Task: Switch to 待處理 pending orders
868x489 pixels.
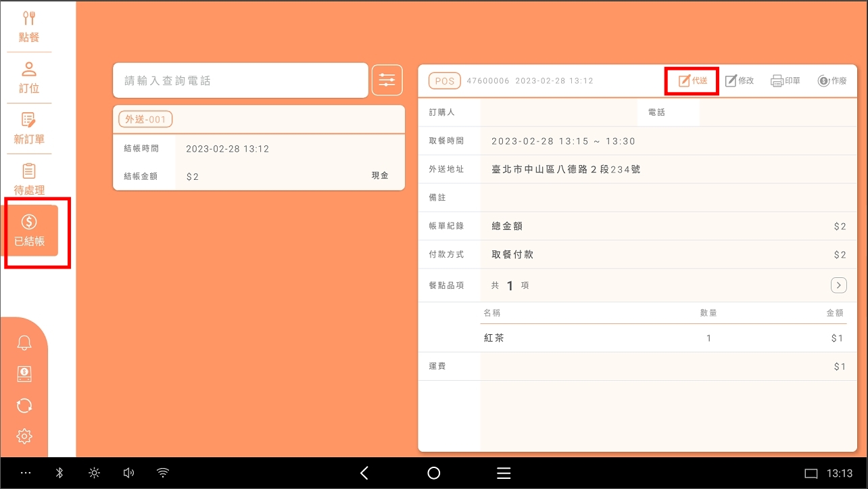Action: pos(29,179)
